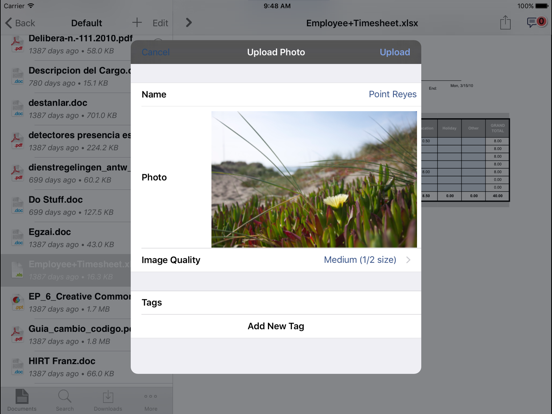Open the More tab

pos(151,400)
